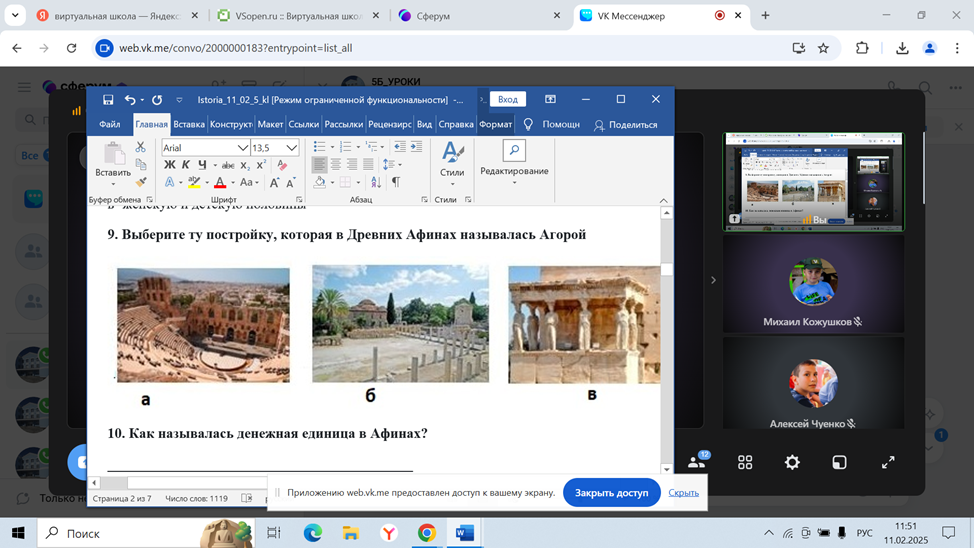This screenshot has height=548, width=974.
Task: Open Task View on the taskbar
Action: tap(273, 533)
